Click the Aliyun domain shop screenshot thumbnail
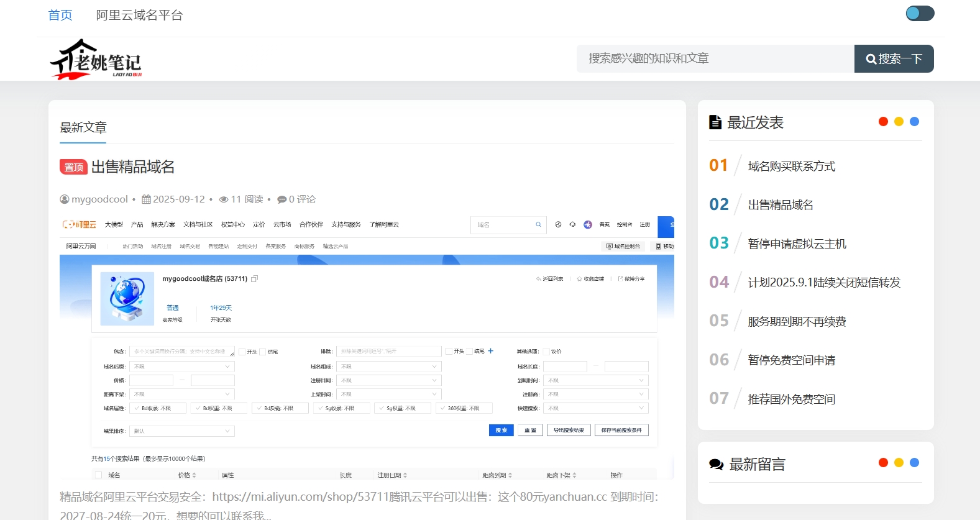 (367, 348)
